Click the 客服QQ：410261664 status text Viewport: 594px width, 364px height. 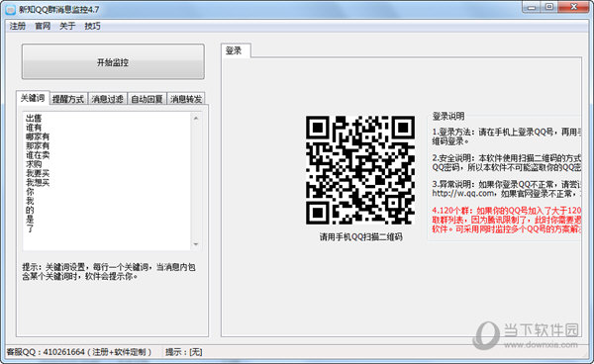79,352
